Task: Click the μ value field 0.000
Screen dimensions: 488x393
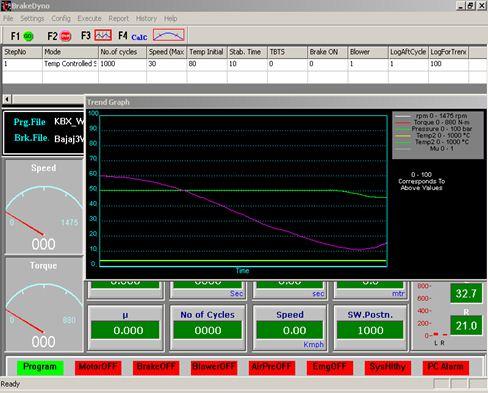Action: pos(125,330)
